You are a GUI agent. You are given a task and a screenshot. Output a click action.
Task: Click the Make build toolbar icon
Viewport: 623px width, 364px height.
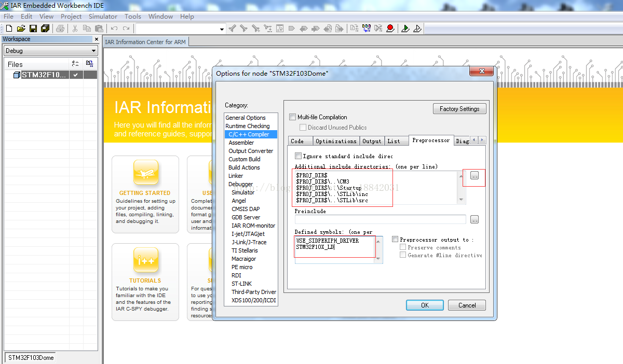[x=367, y=29]
